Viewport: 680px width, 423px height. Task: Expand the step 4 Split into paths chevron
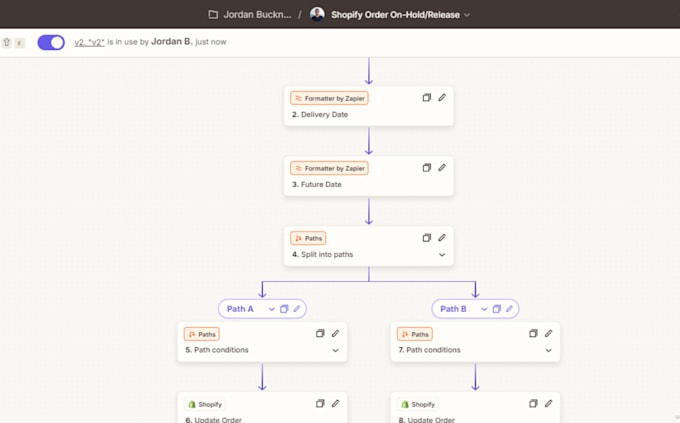(x=442, y=255)
